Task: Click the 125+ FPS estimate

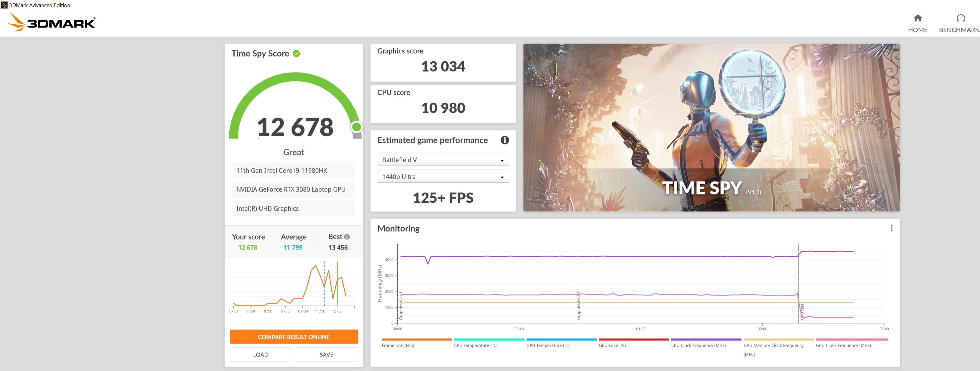Action: [x=443, y=198]
